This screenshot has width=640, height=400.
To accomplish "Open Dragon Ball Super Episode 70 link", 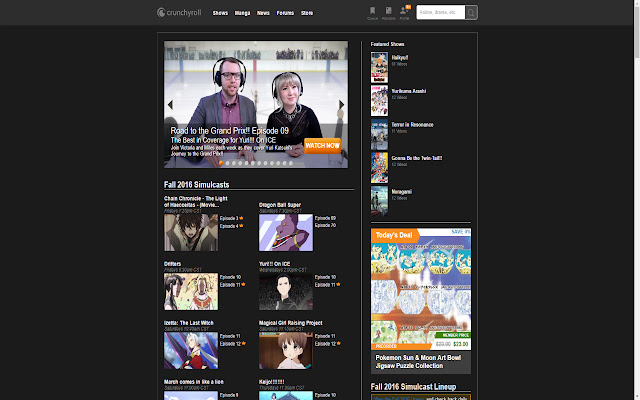I will 325,226.
